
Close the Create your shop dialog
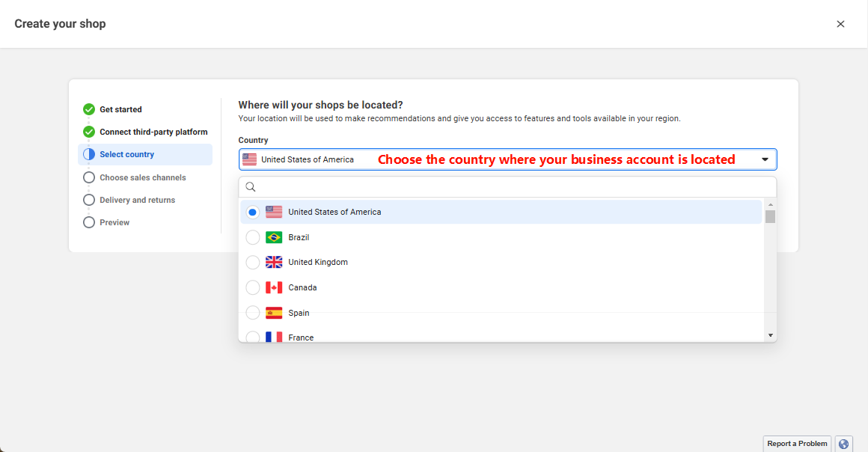[x=840, y=24]
